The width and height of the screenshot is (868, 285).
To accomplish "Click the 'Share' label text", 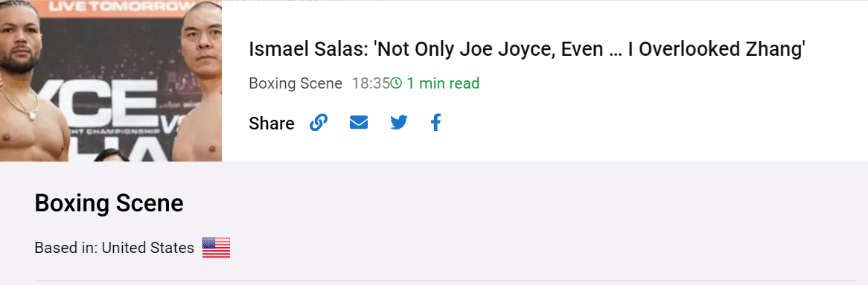I will (x=271, y=123).
